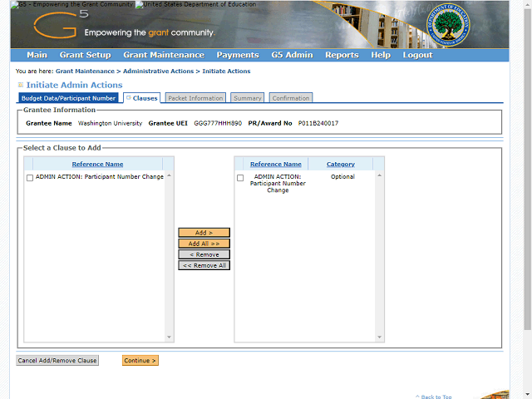The height and width of the screenshot is (399, 532).
Task: Click the page vertical scrollbar thumb
Action: (528, 170)
